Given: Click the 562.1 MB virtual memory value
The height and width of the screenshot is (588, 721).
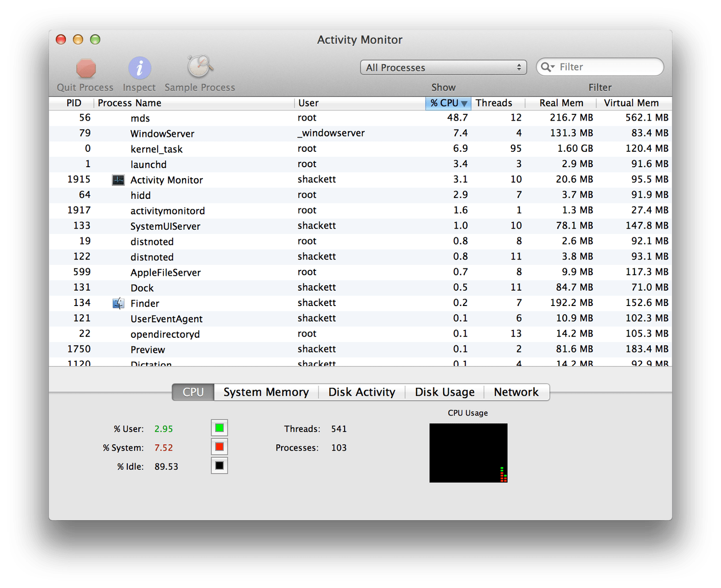Looking at the screenshot, I should tap(647, 118).
